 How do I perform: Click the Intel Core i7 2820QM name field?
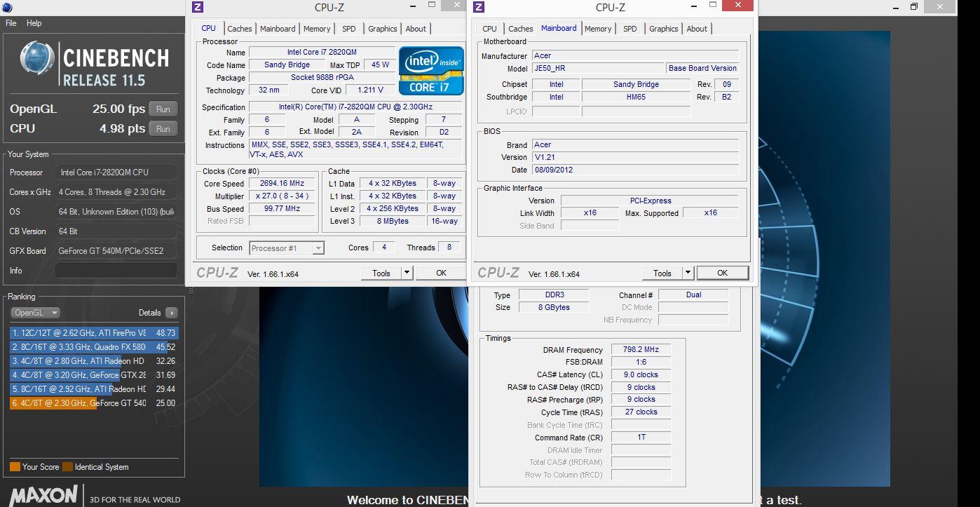click(x=322, y=53)
